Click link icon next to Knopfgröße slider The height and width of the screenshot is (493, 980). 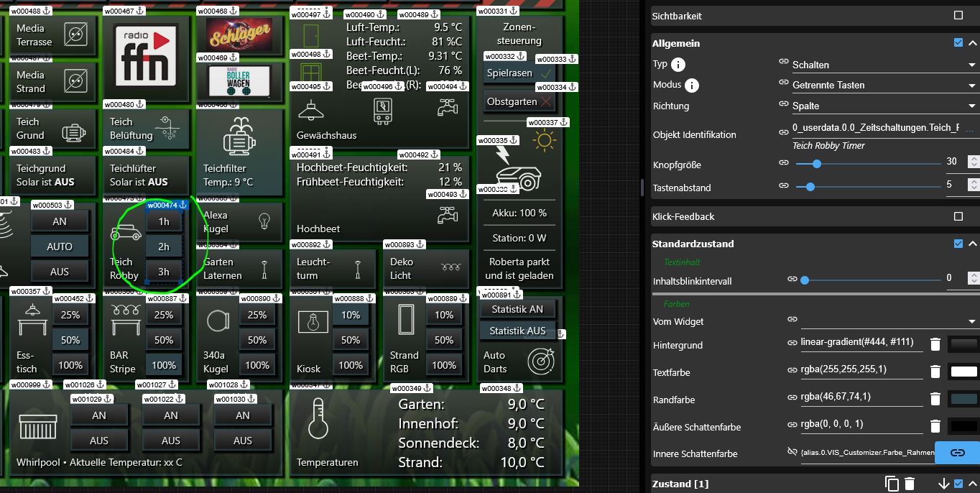(785, 163)
